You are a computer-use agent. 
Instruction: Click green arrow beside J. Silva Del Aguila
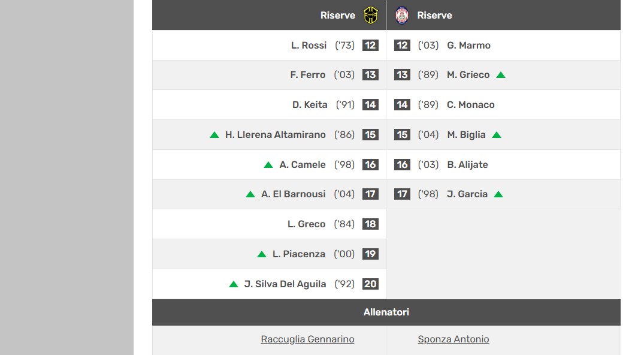(234, 284)
